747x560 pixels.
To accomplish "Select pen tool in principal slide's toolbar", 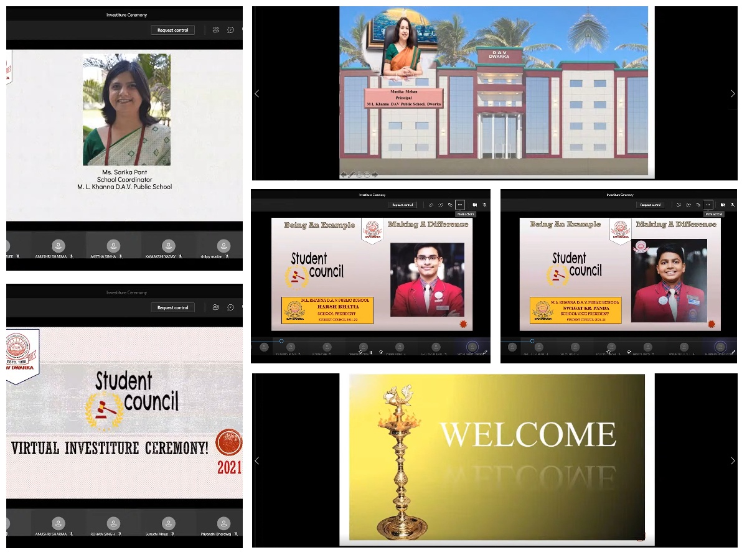I will 351,175.
